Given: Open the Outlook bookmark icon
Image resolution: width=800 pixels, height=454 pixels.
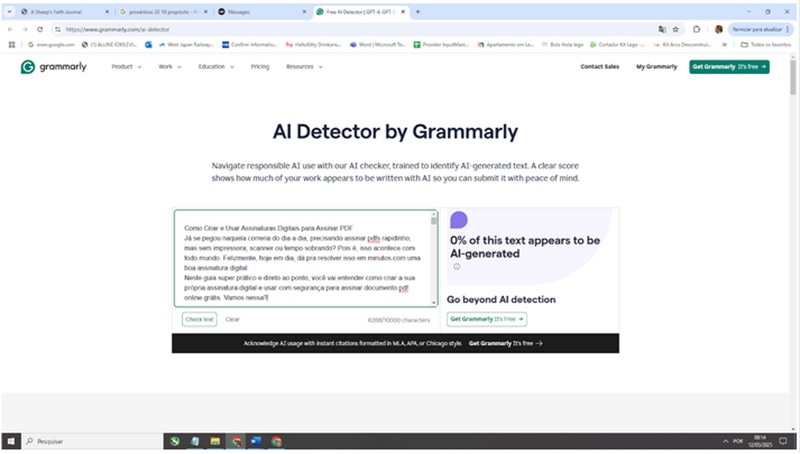Looking at the screenshot, I should [148, 45].
